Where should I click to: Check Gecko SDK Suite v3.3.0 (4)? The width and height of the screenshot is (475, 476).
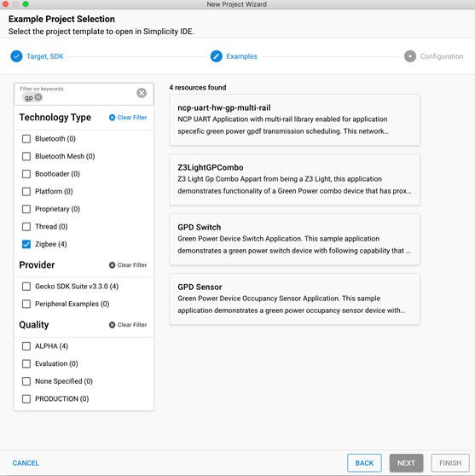pyautogui.click(x=26, y=287)
